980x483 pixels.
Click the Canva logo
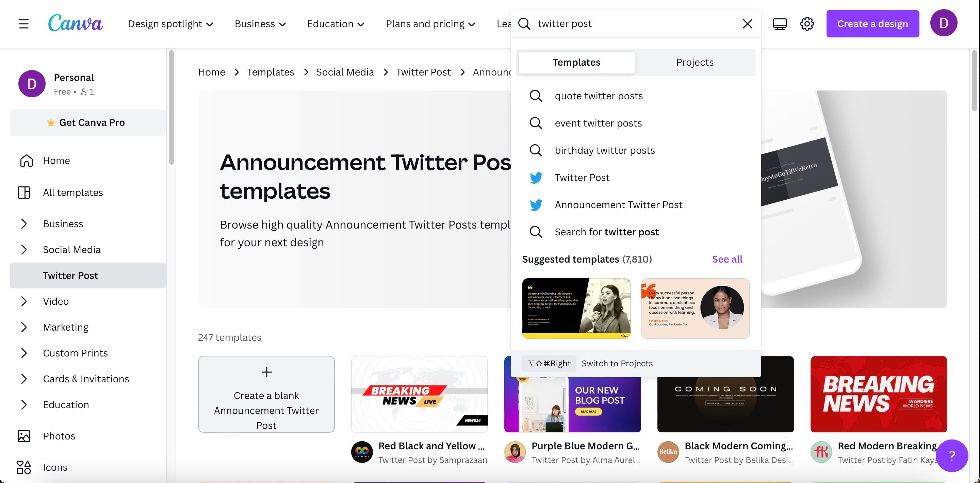pos(75,23)
